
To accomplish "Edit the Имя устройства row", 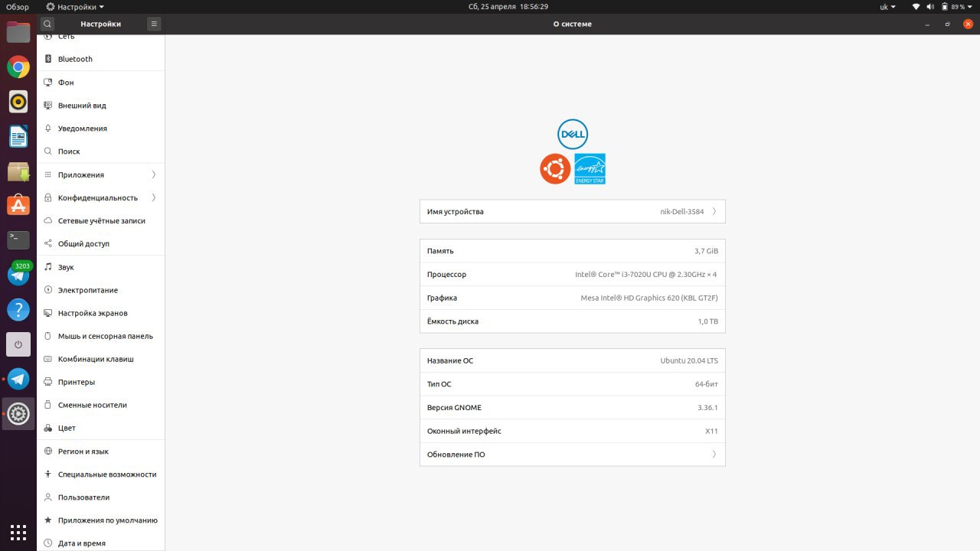I will coord(572,211).
